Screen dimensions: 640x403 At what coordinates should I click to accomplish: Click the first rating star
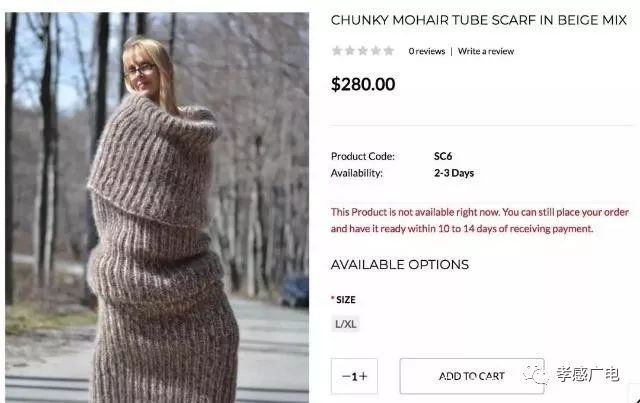(337, 51)
